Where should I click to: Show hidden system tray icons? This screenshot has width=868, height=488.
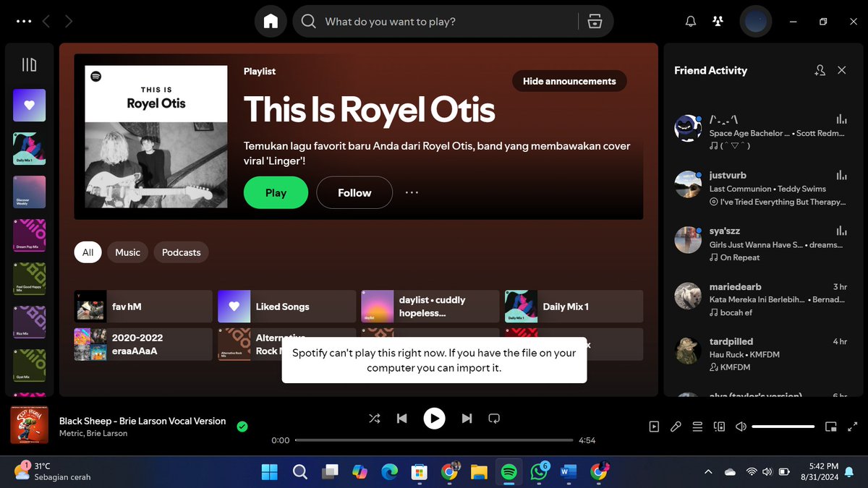point(708,472)
